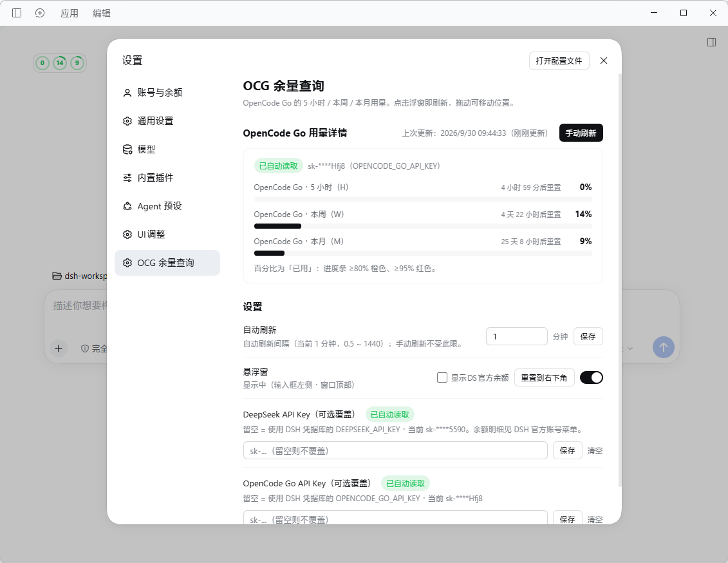Image resolution: width=728 pixels, height=563 pixels.
Task: Open the 账号与余额 settings section
Action: point(167,93)
